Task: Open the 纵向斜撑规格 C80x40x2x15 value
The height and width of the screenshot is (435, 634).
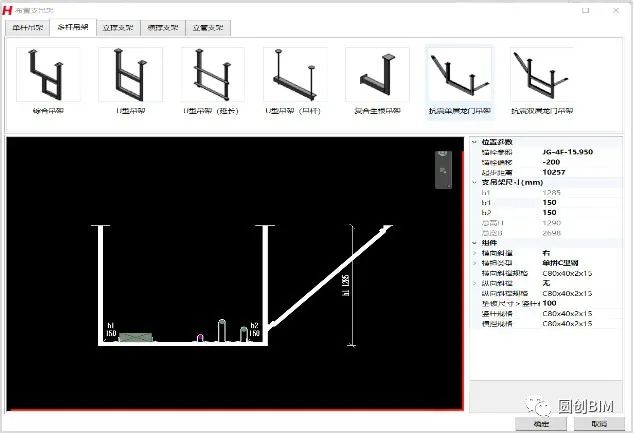Action: click(x=567, y=294)
